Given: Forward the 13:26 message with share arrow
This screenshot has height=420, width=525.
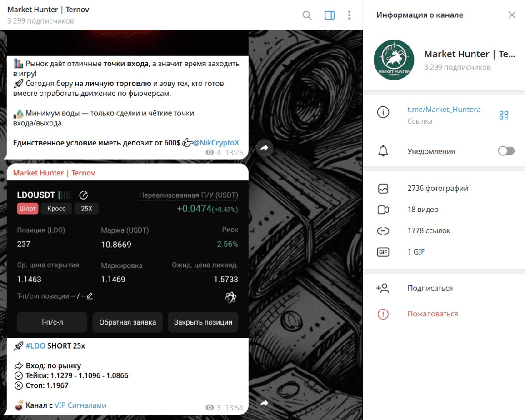Looking at the screenshot, I should (x=265, y=147).
